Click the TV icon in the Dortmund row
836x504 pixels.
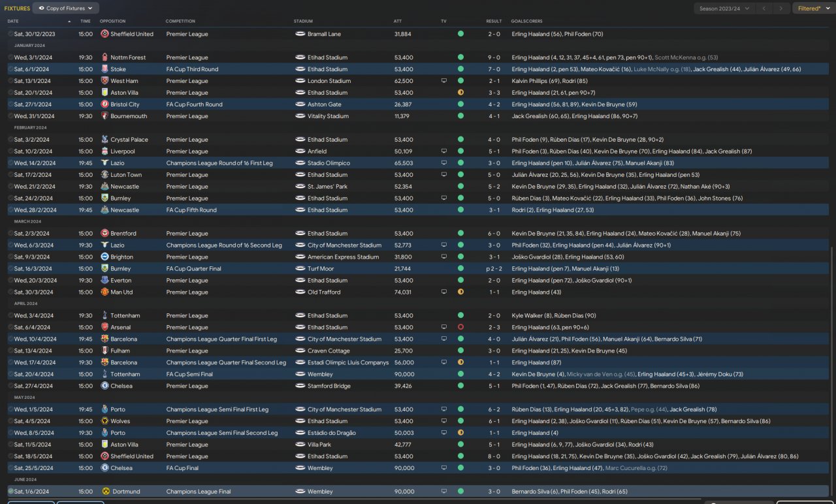pos(444,492)
